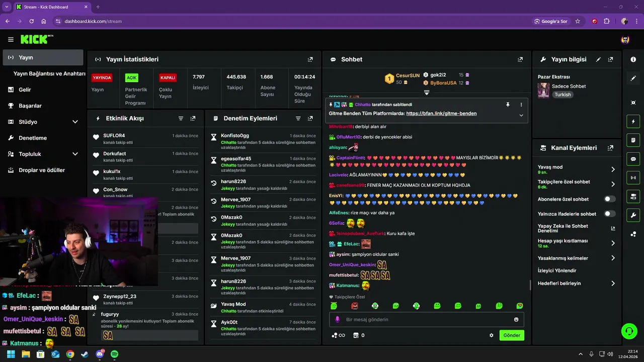The image size is (644, 362).
Task: Open Hedefleri belirleyin chevron
Action: (613, 283)
